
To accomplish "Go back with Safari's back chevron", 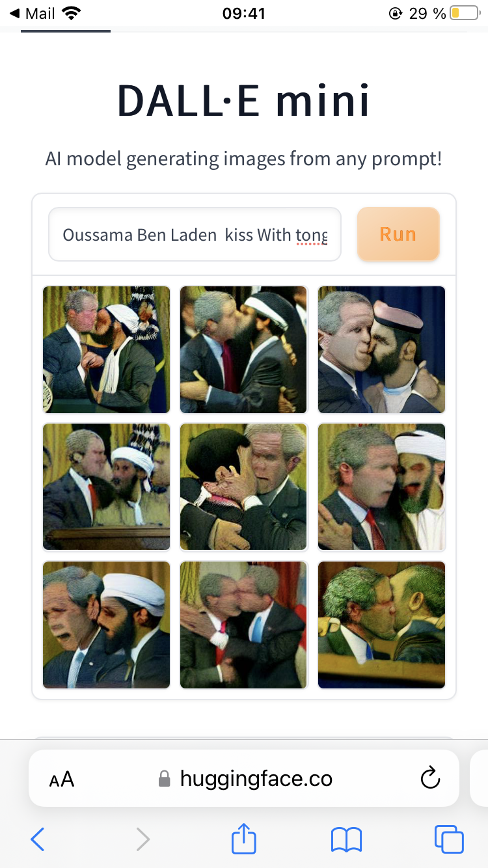I will coord(38,839).
